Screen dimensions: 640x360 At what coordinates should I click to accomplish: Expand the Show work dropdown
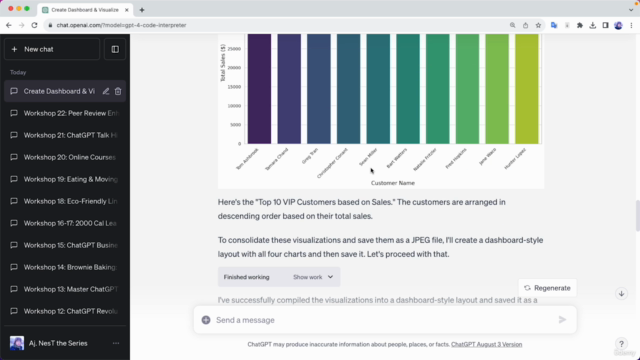pos(313,277)
